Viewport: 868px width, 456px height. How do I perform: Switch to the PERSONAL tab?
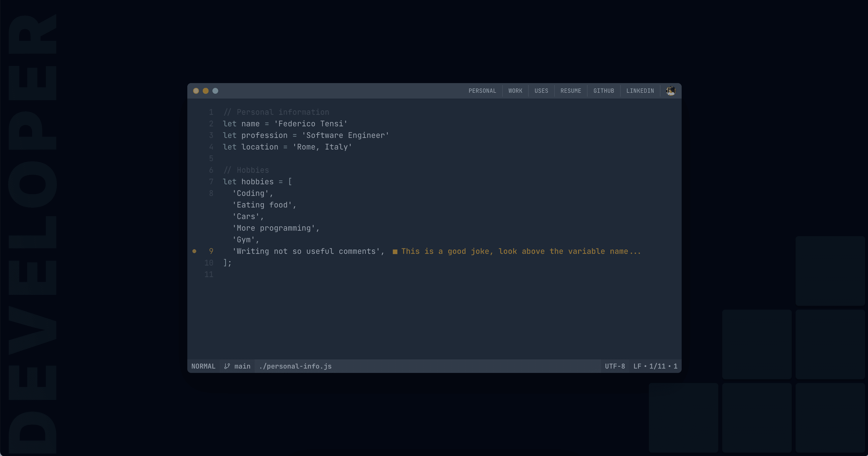coord(482,90)
